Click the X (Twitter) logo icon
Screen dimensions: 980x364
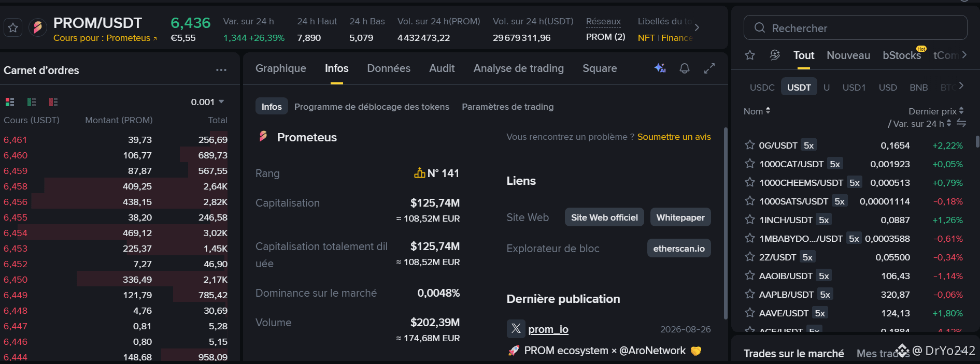[x=516, y=328]
